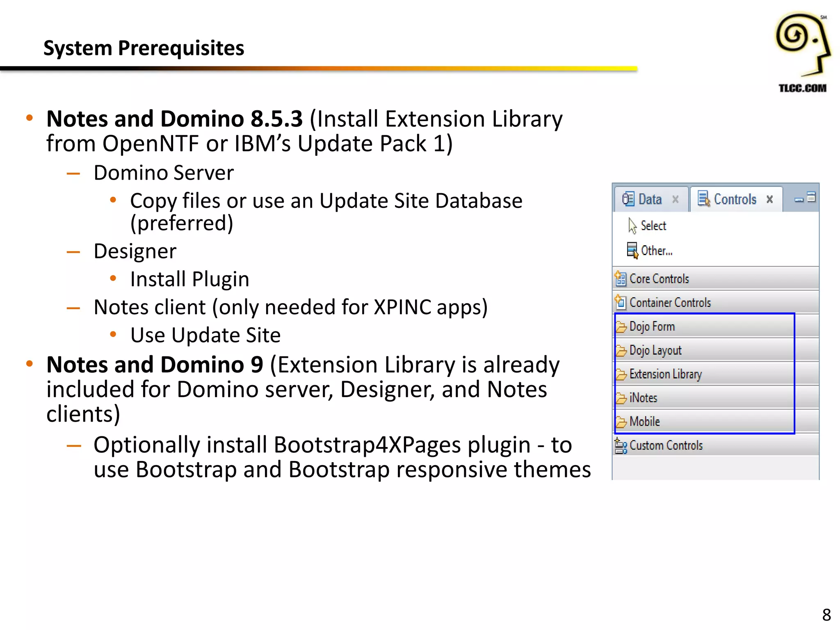Click the Core Controls drawer icon

(621, 279)
